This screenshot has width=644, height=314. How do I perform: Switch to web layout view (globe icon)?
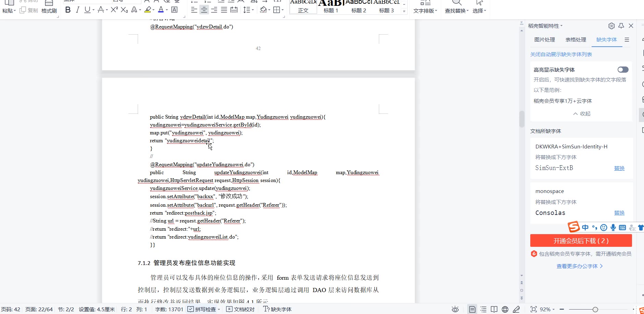505,310
